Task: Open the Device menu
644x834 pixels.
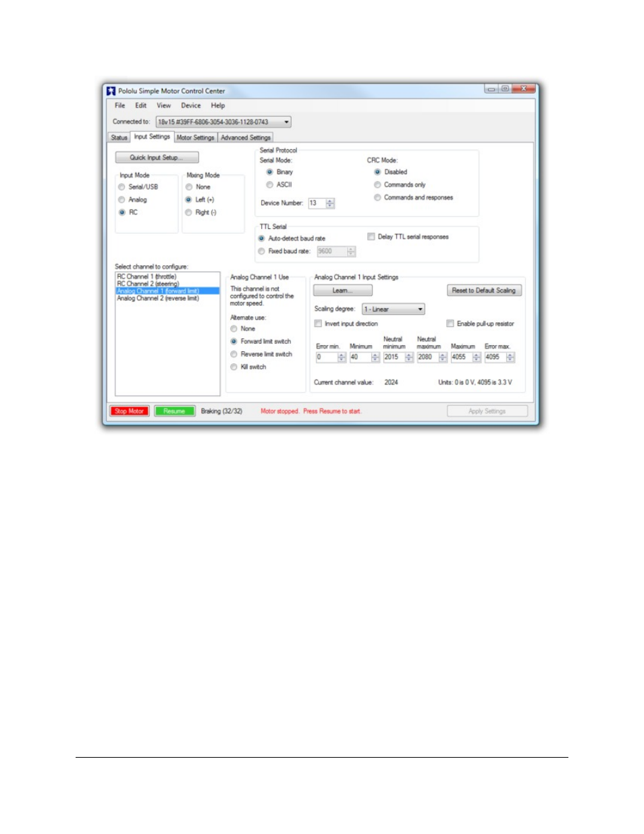Action: coord(191,105)
